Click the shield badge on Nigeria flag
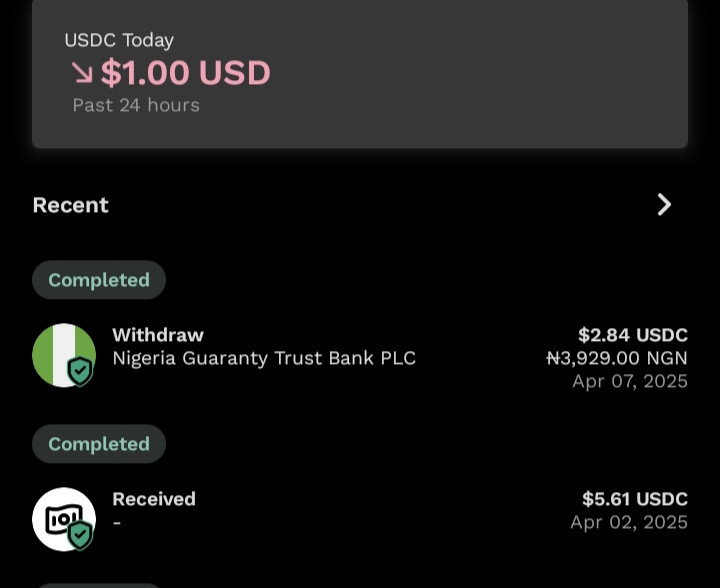The width and height of the screenshot is (720, 588). (x=80, y=371)
